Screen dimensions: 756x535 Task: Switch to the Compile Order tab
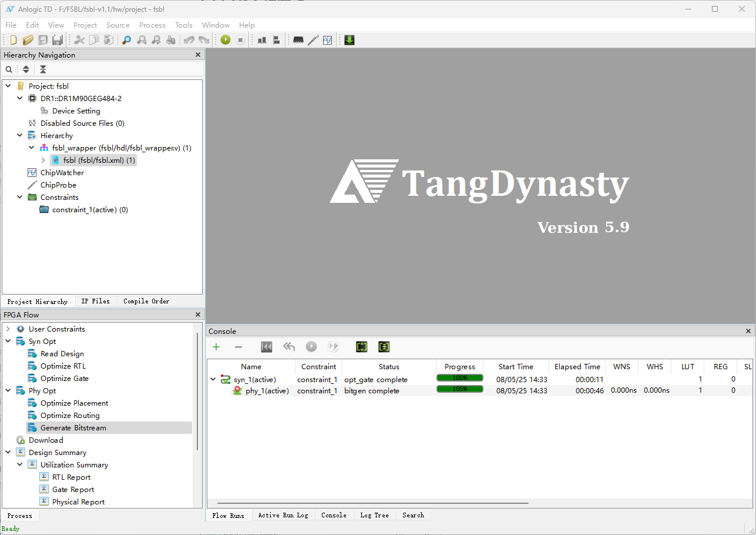coord(146,301)
